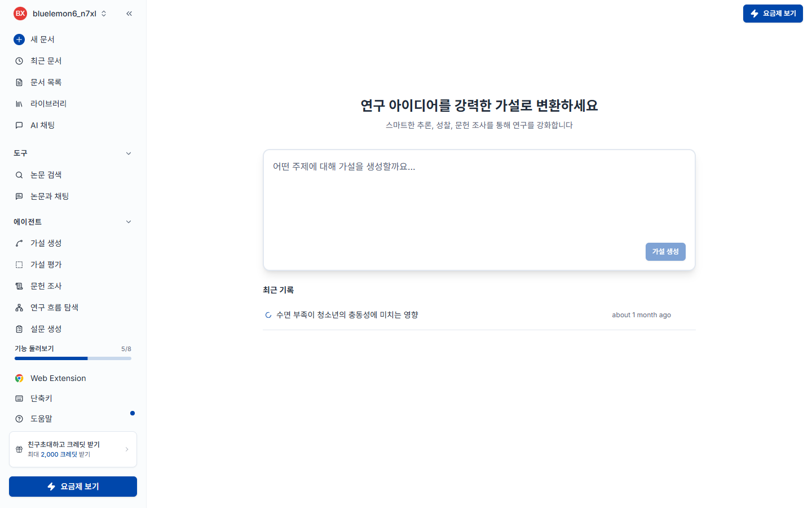Viewport: 812px width, 508px height.
Task: Open Web Extension link
Action: point(73,378)
